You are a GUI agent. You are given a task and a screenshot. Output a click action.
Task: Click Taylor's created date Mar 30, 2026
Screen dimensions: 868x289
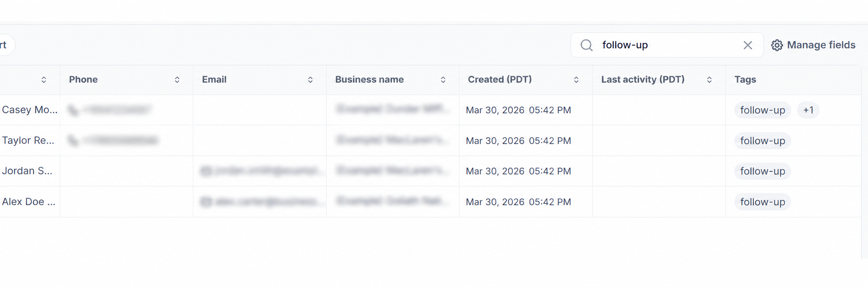pos(495,141)
